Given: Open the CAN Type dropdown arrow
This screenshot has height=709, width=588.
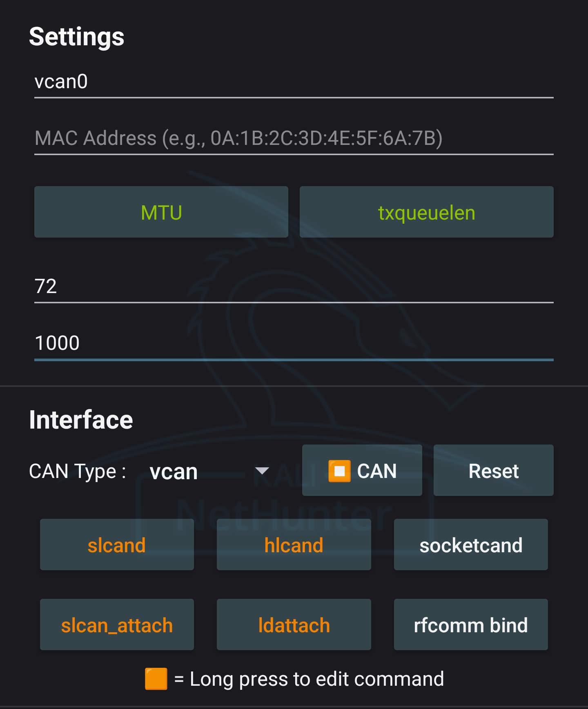Looking at the screenshot, I should tap(262, 471).
